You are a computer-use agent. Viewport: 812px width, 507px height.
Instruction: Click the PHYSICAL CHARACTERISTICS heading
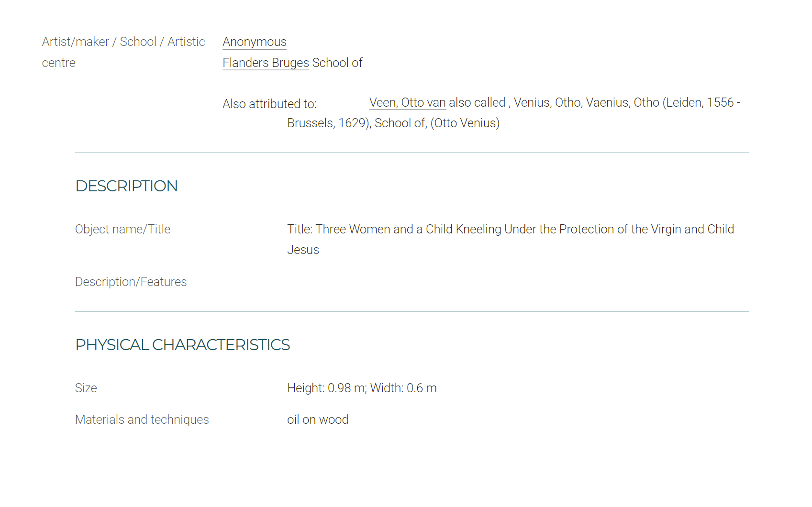pos(183,345)
